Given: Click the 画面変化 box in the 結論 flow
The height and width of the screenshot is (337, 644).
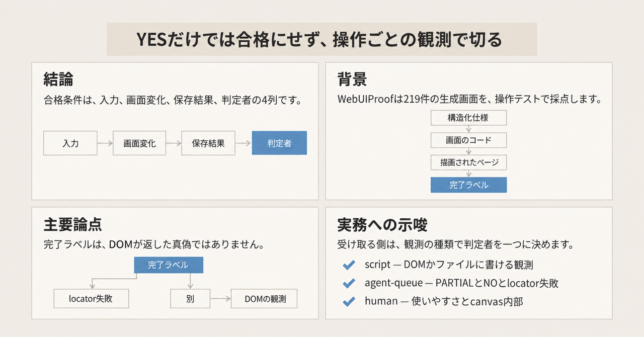Looking at the screenshot, I should pyautogui.click(x=139, y=143).
